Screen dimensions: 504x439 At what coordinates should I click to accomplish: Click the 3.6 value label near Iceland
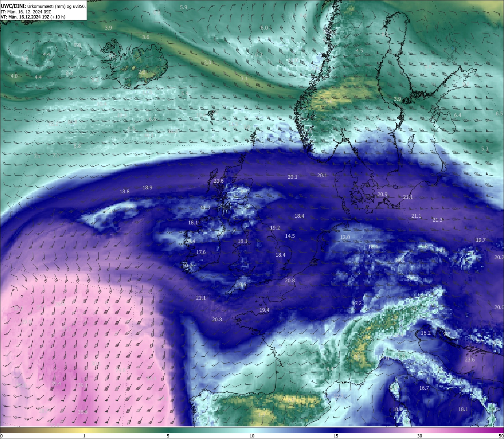pyautogui.click(x=146, y=37)
